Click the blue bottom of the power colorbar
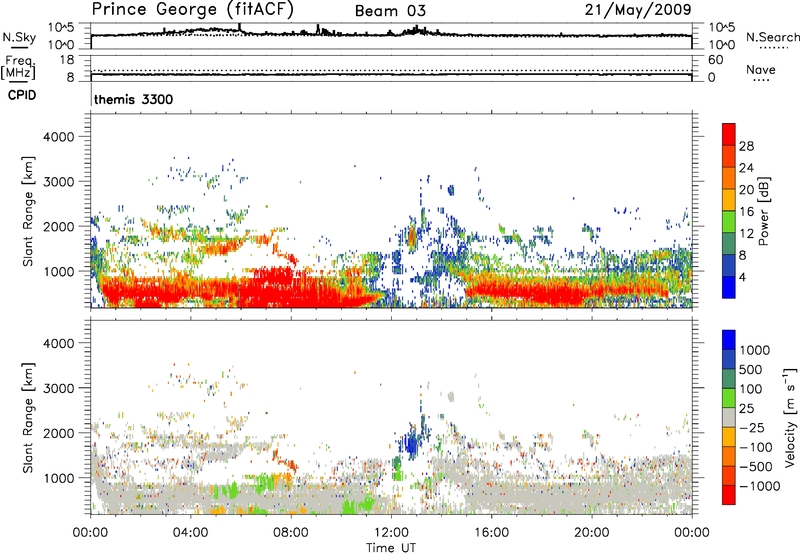 click(x=729, y=287)
